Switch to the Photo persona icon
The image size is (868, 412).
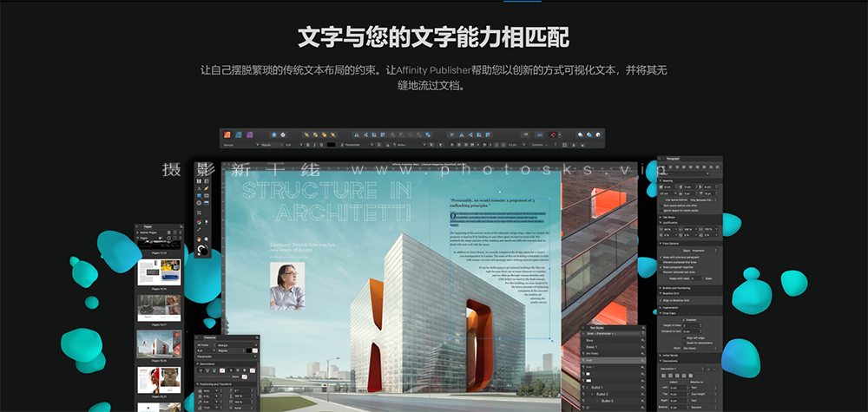tap(249, 135)
